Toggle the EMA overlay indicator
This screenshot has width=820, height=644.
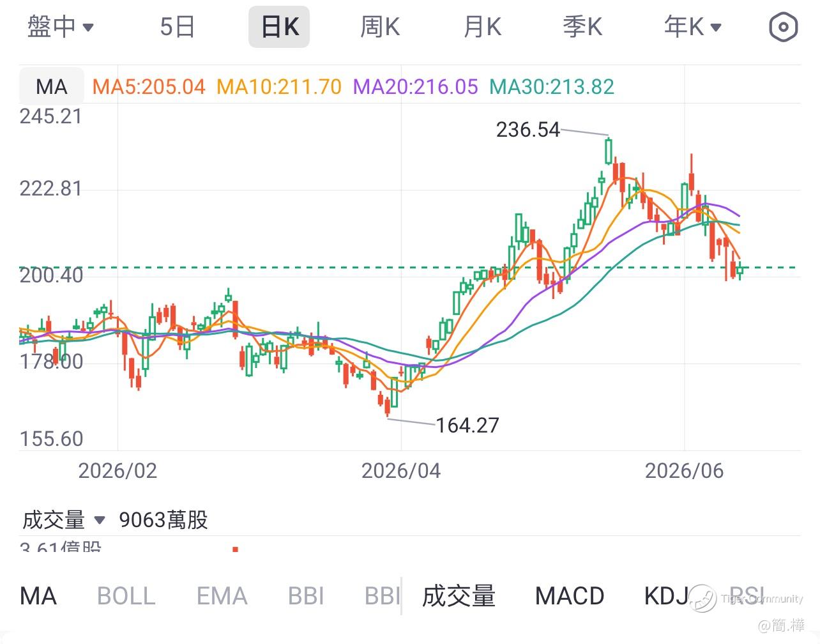coord(222,596)
